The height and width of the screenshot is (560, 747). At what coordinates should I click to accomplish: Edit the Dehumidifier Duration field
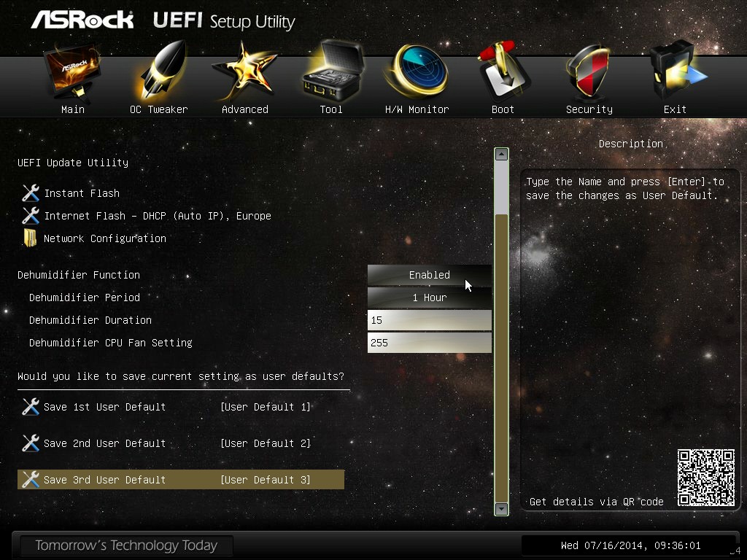[429, 320]
